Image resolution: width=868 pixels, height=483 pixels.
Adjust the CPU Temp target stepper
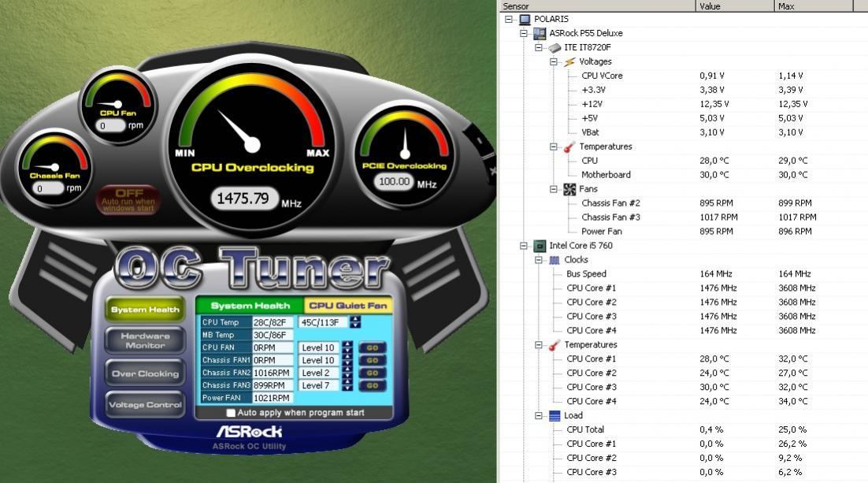354,322
